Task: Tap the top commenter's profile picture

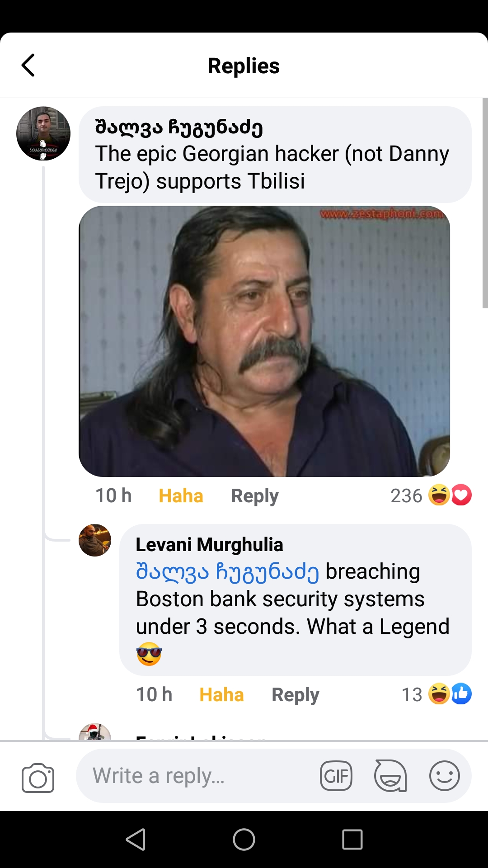Action: pyautogui.click(x=43, y=133)
